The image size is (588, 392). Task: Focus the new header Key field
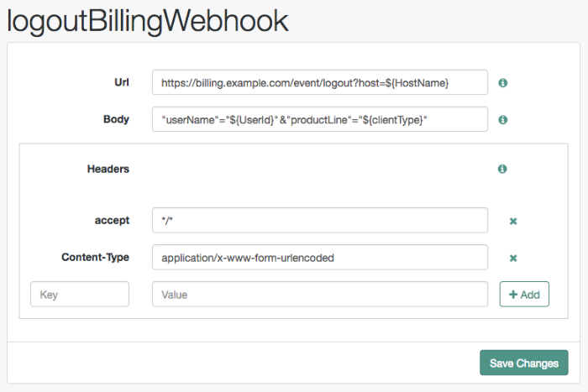(80, 294)
